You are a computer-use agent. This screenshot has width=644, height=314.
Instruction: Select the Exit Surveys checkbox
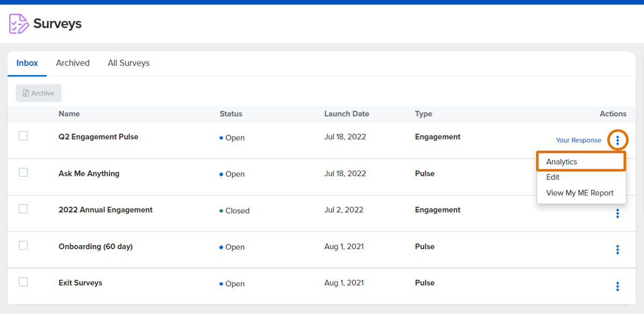[23, 282]
